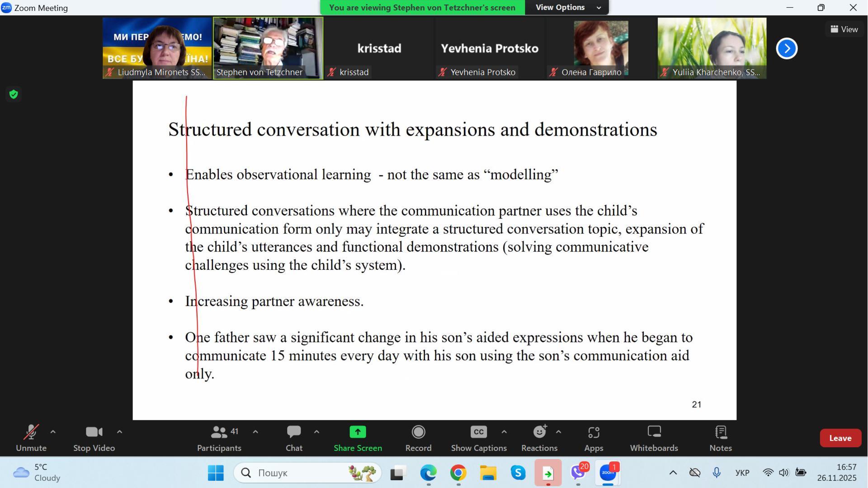Expand video options arrow beside Stop Video
The height and width of the screenshot is (488, 868).
click(x=119, y=432)
